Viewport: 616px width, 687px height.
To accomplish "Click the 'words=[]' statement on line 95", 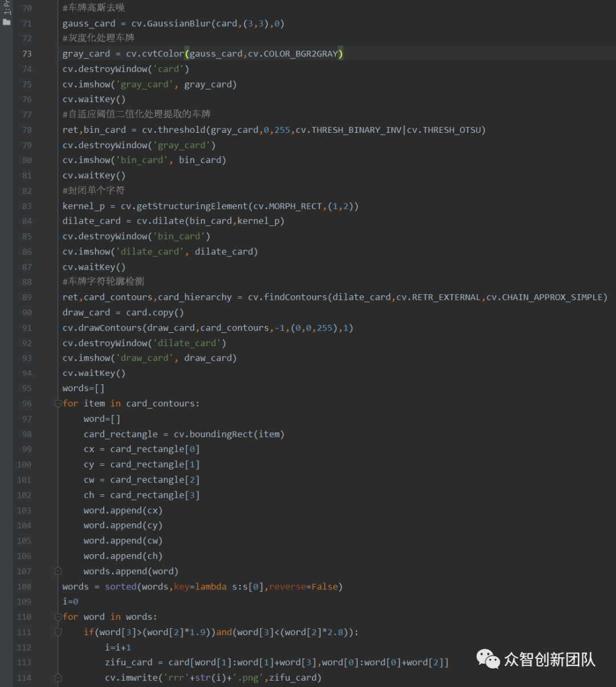I will [83, 388].
